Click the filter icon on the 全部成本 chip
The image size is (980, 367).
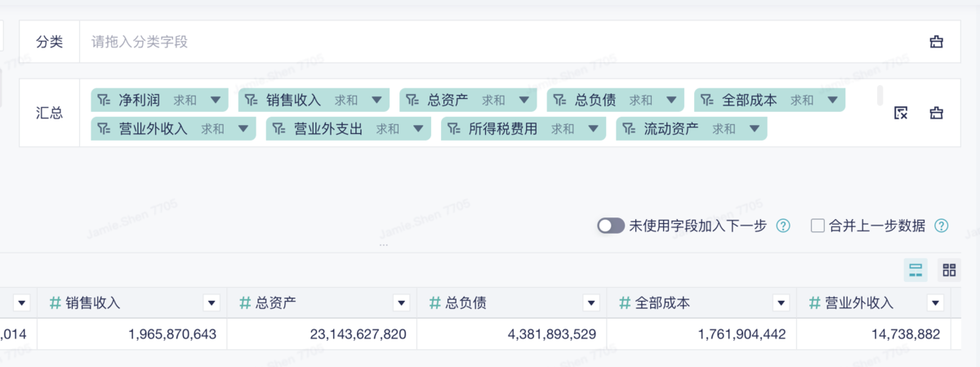[x=707, y=101]
